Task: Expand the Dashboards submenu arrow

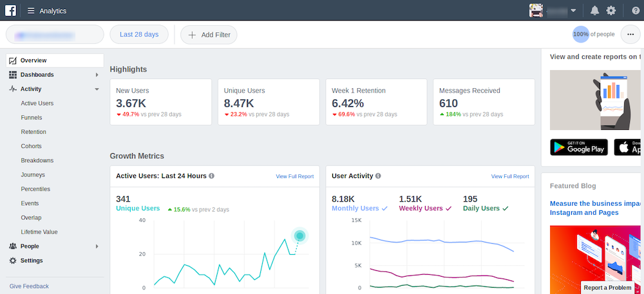Action: click(x=97, y=75)
